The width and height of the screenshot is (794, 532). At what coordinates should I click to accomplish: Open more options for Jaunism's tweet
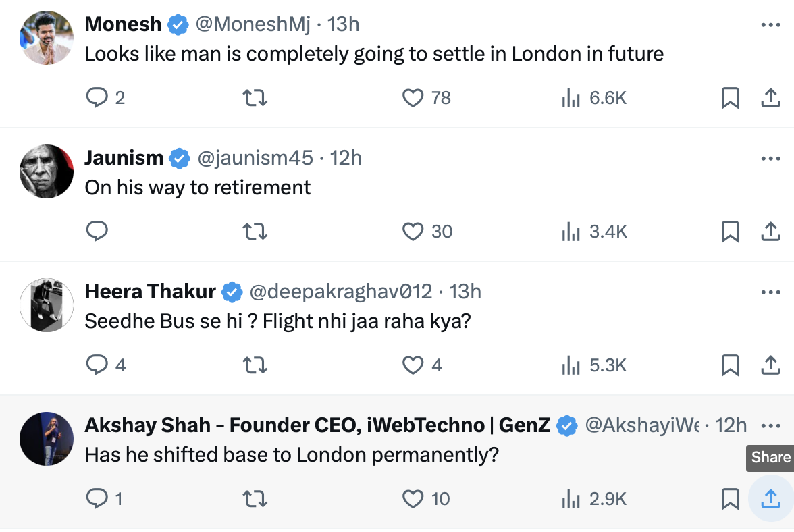770,159
